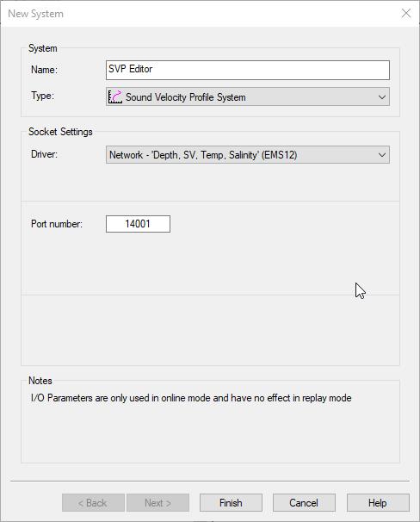420x522 pixels.
Task: Click the Type: label
Action: pos(42,96)
